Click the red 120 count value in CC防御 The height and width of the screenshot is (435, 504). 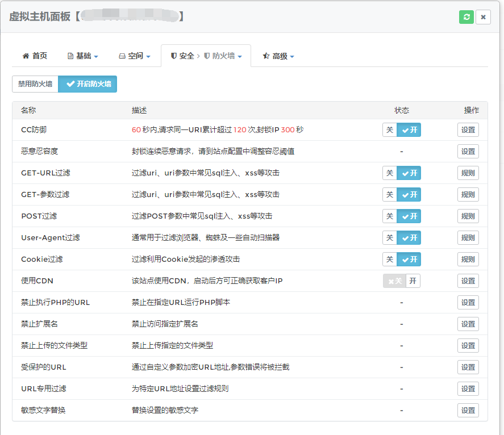click(x=240, y=130)
